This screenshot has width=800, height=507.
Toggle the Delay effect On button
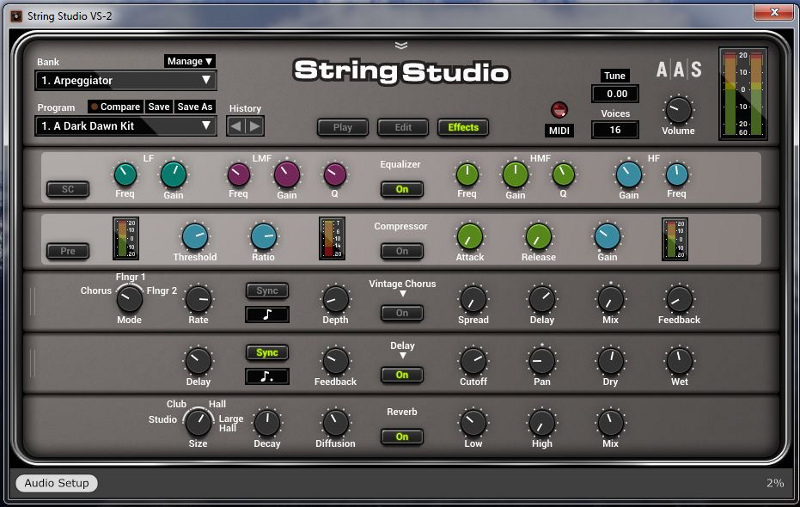402,375
